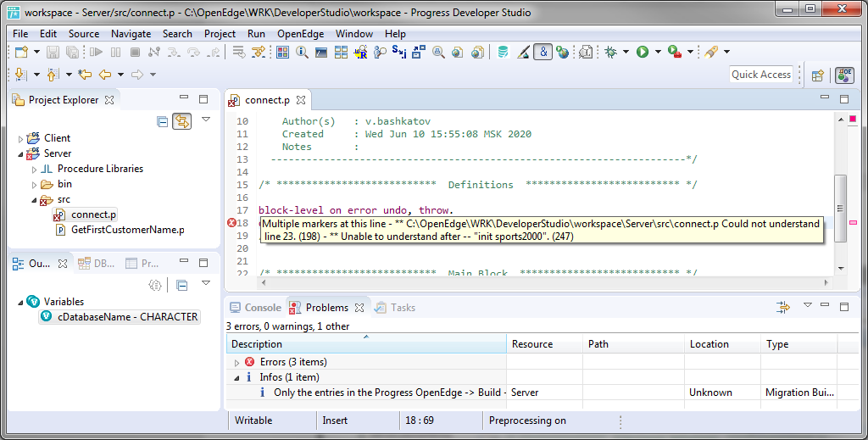Click Collapse All in Project Explorer
Image resolution: width=868 pixels, height=440 pixels.
click(162, 121)
